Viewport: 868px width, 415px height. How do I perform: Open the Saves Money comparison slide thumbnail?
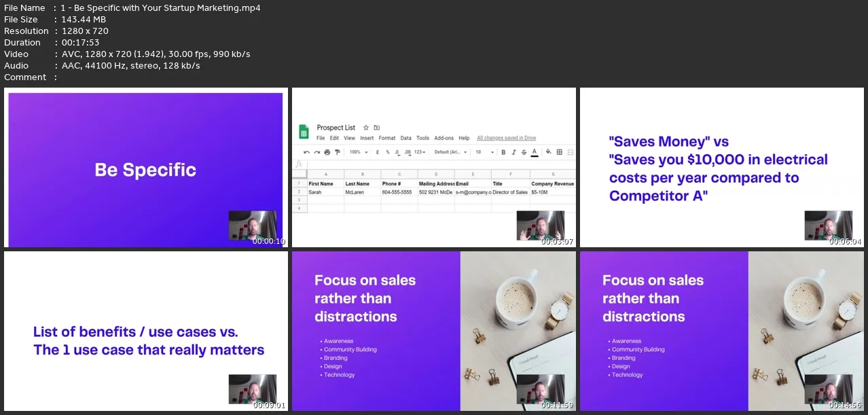pos(721,167)
